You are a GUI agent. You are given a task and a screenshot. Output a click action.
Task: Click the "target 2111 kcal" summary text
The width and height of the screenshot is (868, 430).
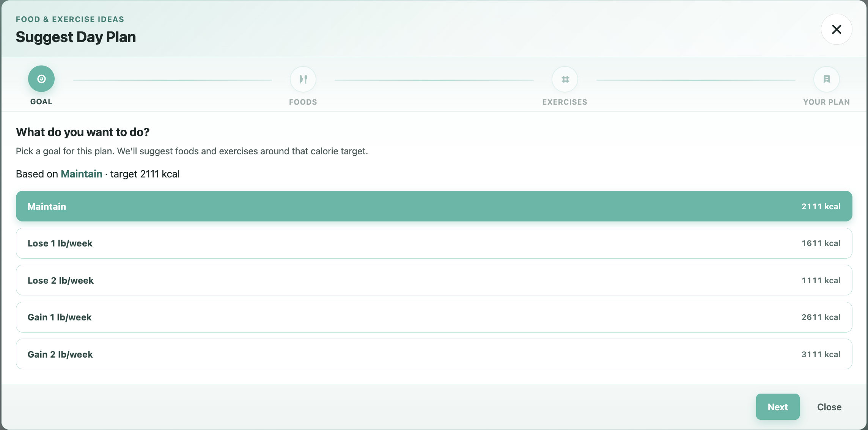tap(145, 174)
